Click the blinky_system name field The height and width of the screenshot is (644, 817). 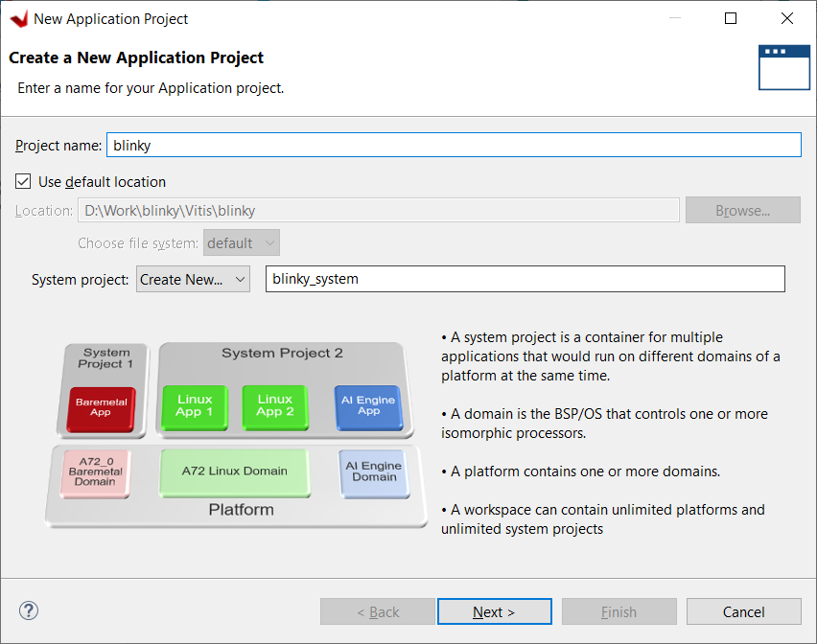tap(525, 279)
